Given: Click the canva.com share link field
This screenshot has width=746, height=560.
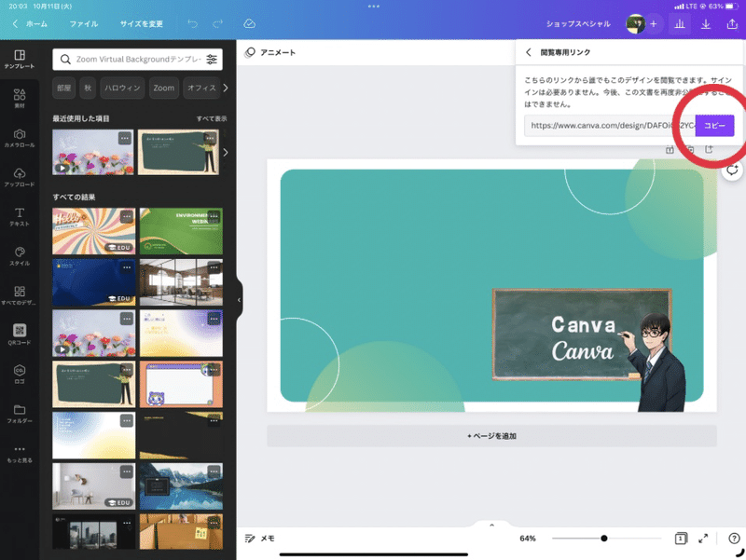Looking at the screenshot, I should (x=610, y=126).
